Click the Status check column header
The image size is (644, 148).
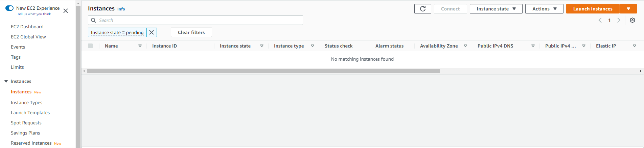tap(339, 46)
